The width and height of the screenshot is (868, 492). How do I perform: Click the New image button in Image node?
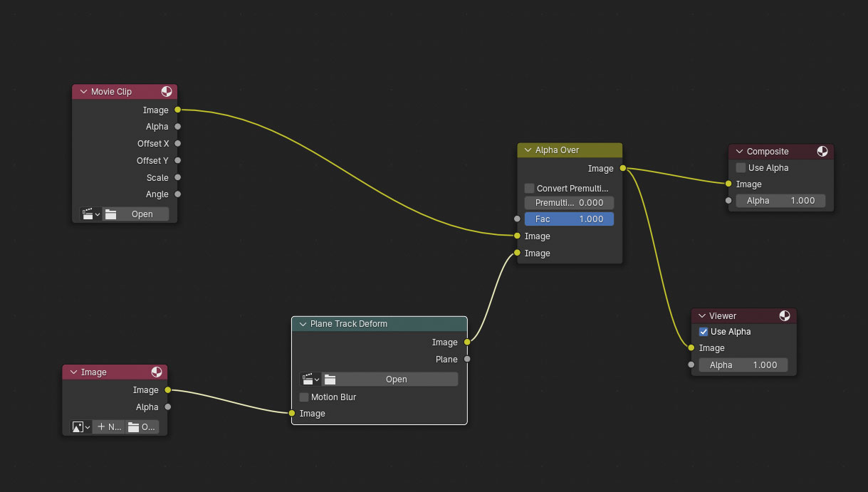pos(109,427)
